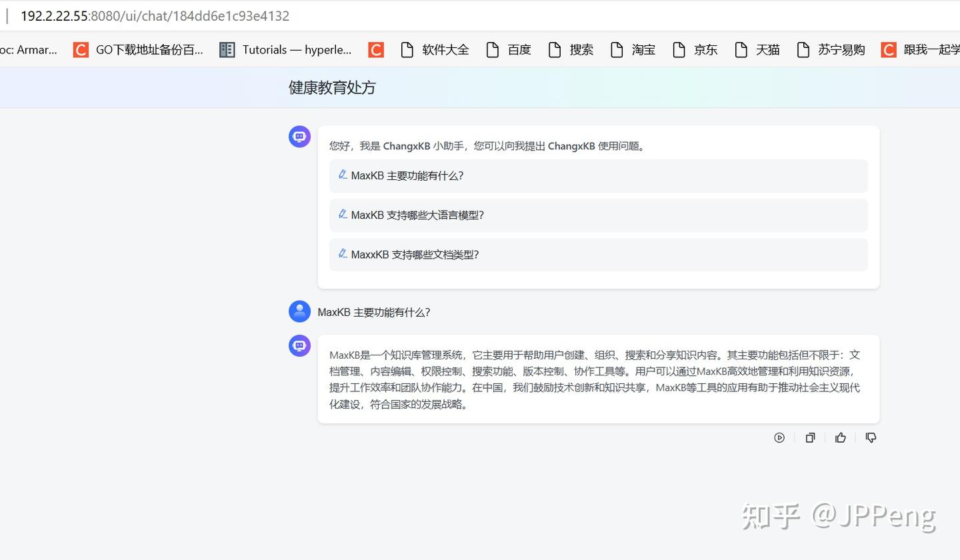Click the grid icon of the Tutorials bookmark
The height and width of the screenshot is (560, 960).
tap(227, 49)
